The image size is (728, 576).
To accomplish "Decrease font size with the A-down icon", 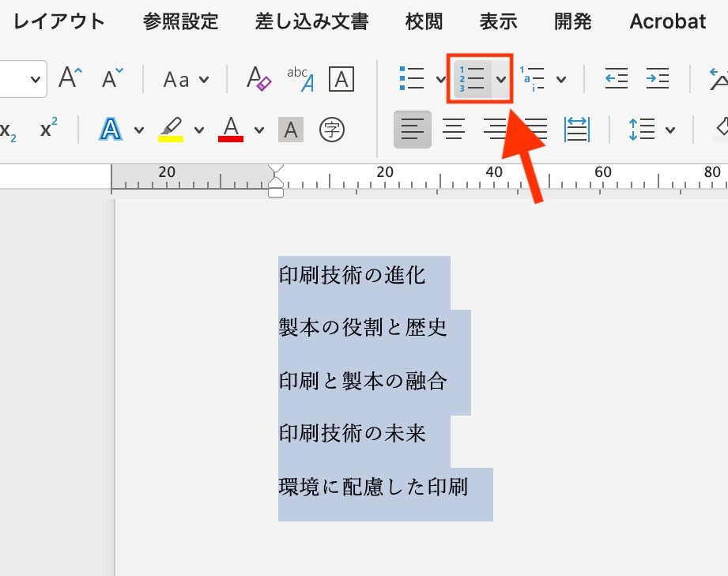I will 112,78.
